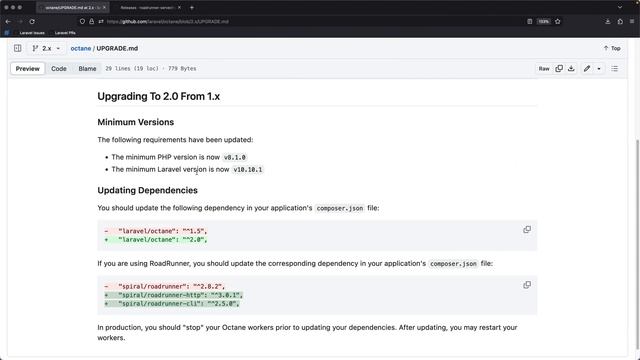
Task: Go back with browser back arrow
Action: pos(8,21)
